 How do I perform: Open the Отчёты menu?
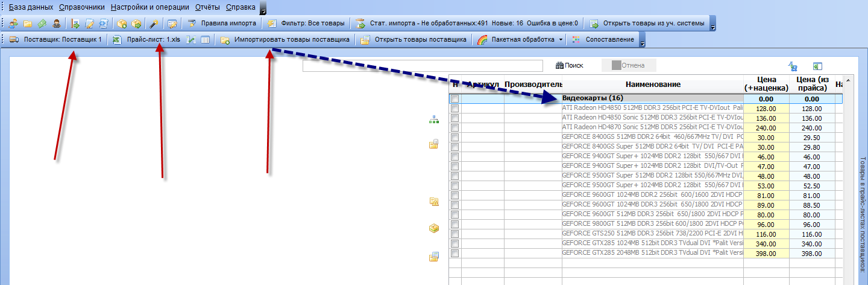[x=207, y=7]
